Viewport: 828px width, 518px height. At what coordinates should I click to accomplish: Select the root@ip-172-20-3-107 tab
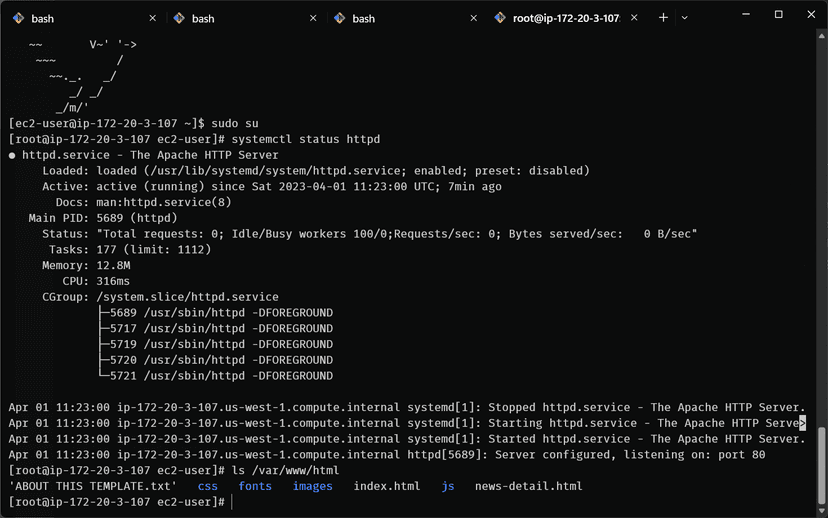(x=566, y=18)
